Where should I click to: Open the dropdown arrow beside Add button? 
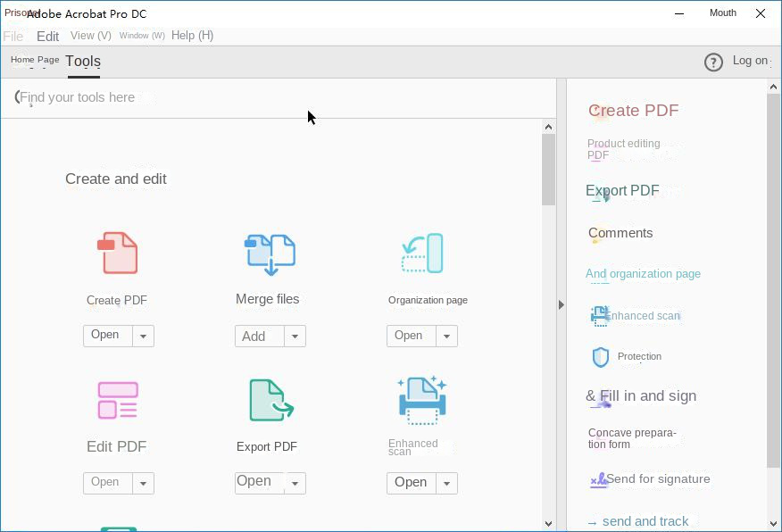295,337
